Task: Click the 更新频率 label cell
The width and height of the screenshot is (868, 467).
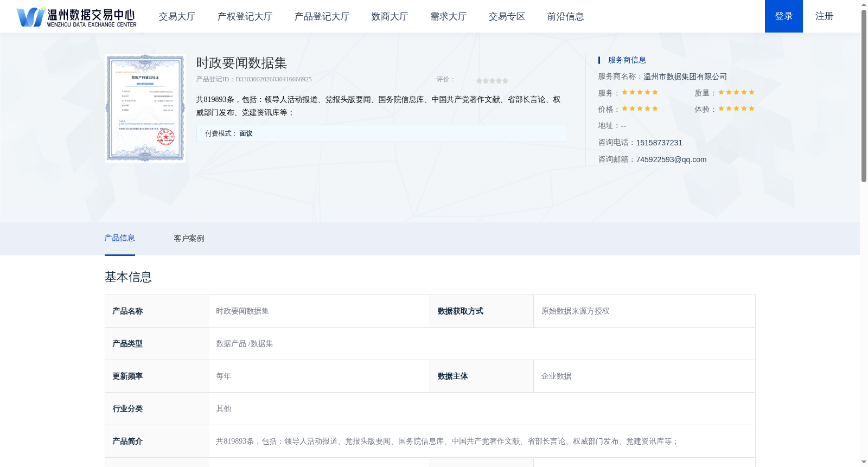Action: 156,376
